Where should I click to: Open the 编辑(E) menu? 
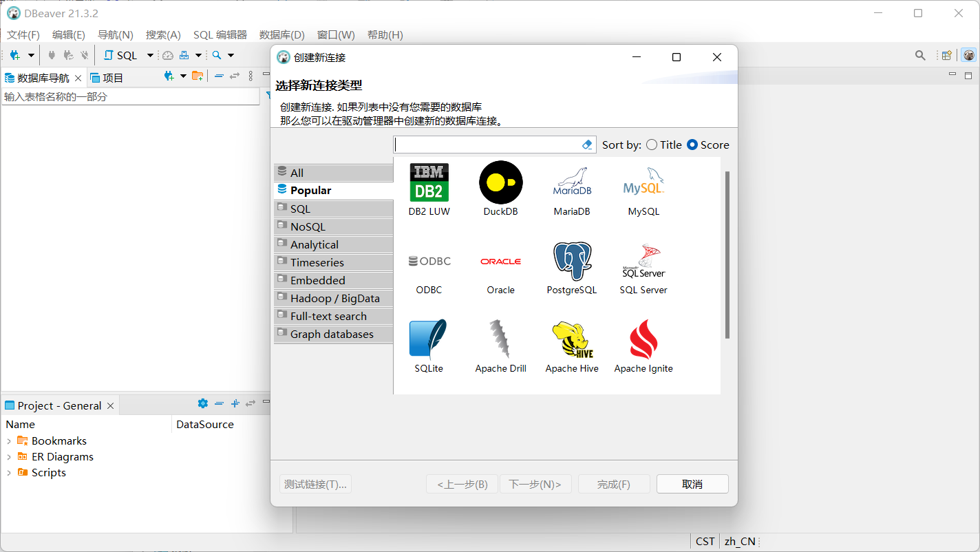pyautogui.click(x=69, y=34)
